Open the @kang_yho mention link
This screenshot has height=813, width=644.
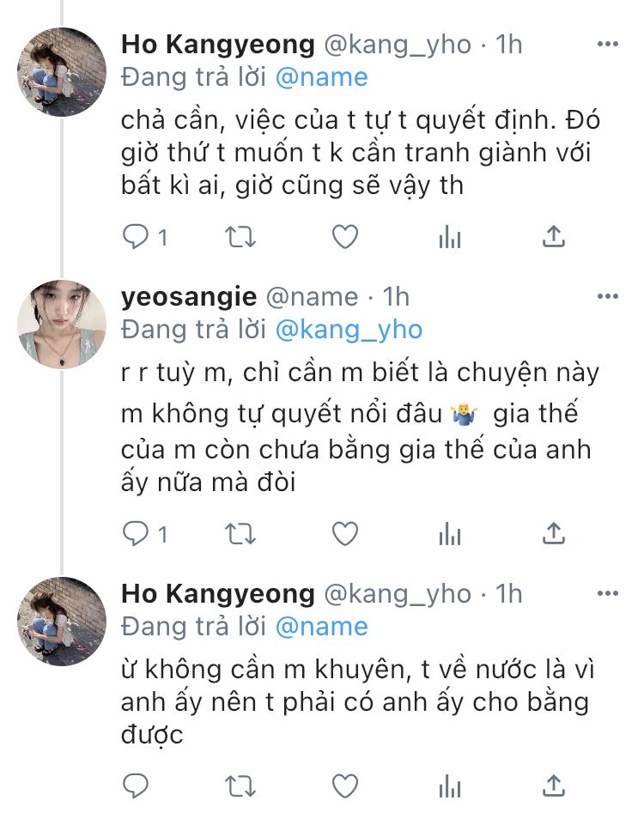coord(349,331)
